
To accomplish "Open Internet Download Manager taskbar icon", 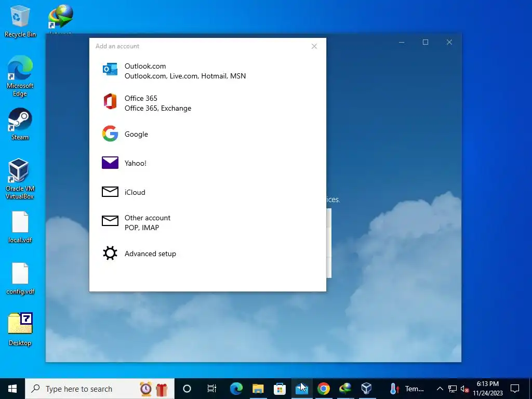I will (x=345, y=389).
